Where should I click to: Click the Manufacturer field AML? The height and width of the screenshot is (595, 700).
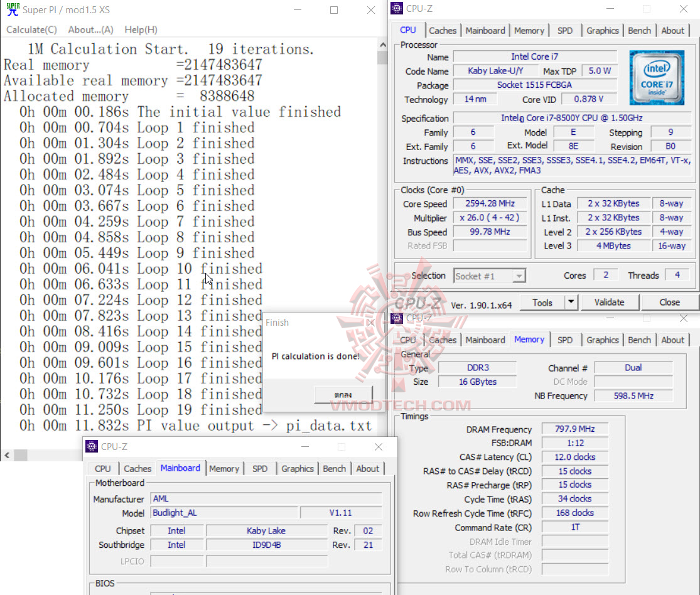(x=266, y=498)
